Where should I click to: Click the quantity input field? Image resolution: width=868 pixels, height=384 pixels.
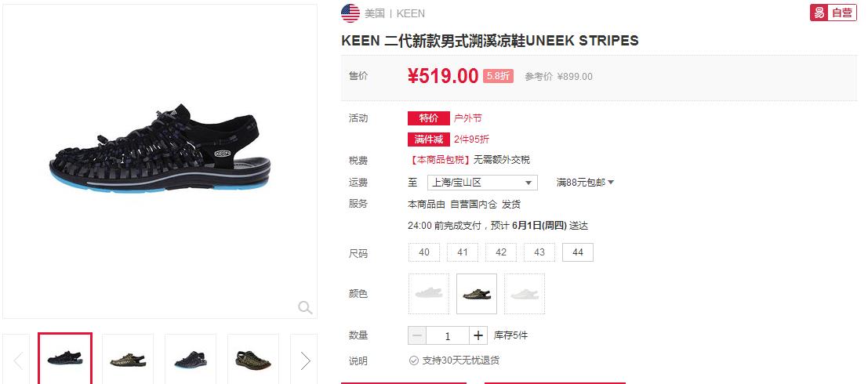(448, 335)
